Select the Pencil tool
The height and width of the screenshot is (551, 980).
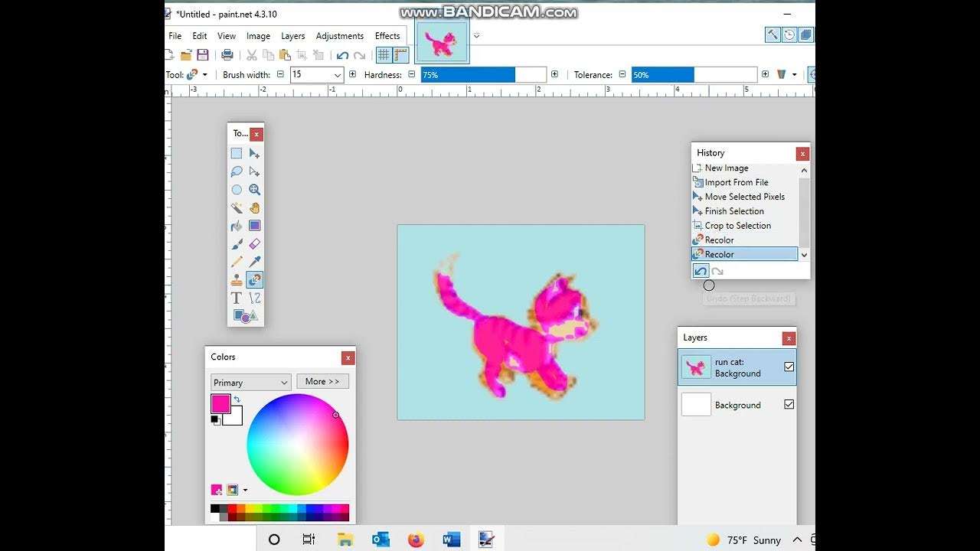coord(237,262)
